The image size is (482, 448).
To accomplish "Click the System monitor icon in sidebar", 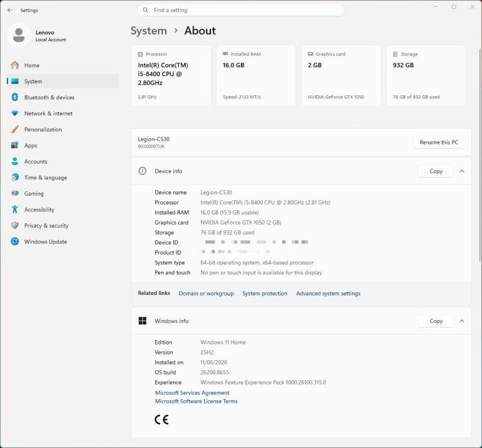I will click(15, 81).
